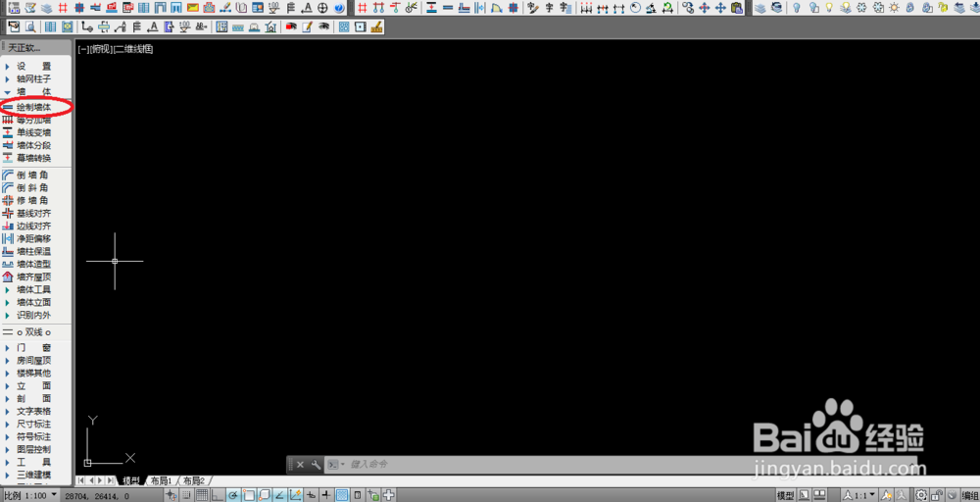Screen dimensions: 980x502
Task: Expand the 立面 elevation menu
Action: point(34,385)
